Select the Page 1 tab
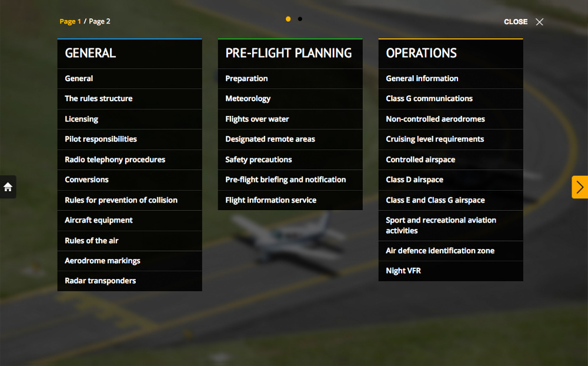588x366 pixels. (x=71, y=21)
